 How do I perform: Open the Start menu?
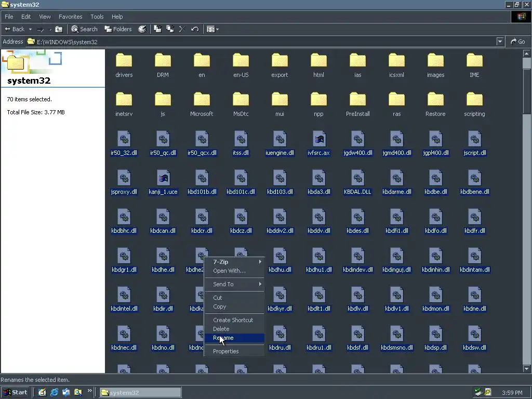tap(16, 392)
